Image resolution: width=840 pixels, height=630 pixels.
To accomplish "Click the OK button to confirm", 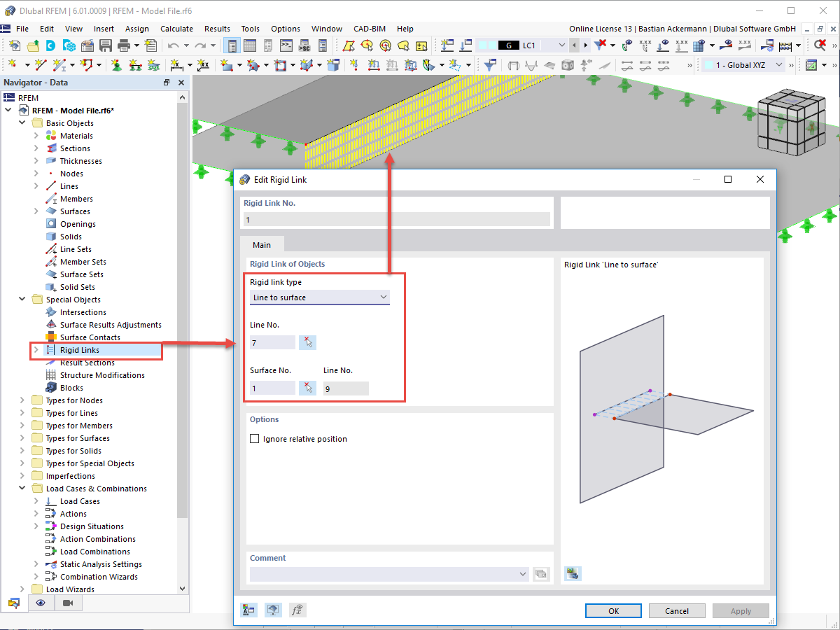I will 613,610.
